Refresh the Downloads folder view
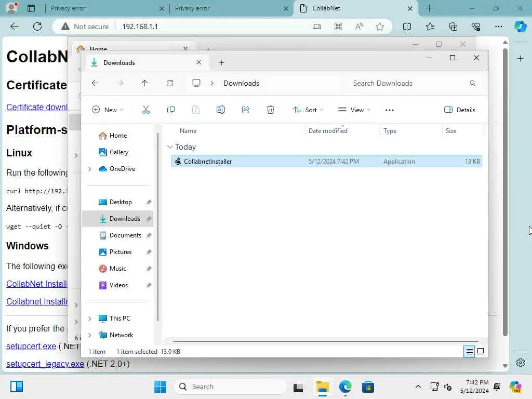 pyautogui.click(x=170, y=83)
